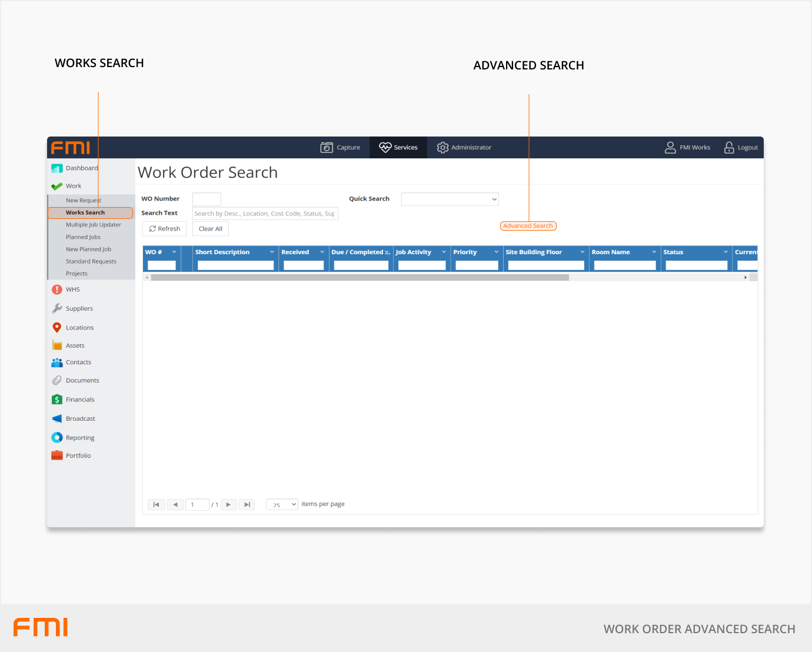Switch to the Capture tab
The width and height of the screenshot is (812, 652).
pos(340,148)
